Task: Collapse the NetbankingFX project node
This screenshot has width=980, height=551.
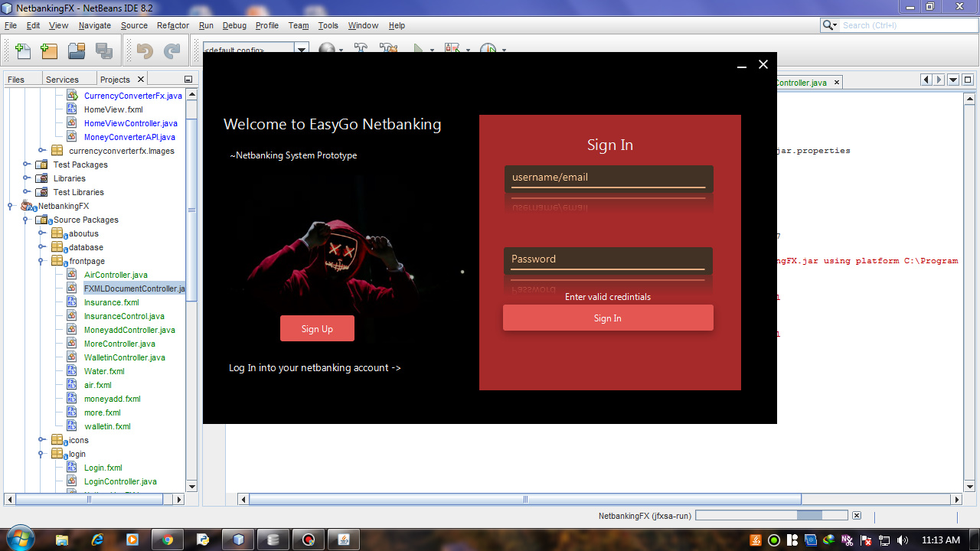Action: (x=11, y=206)
